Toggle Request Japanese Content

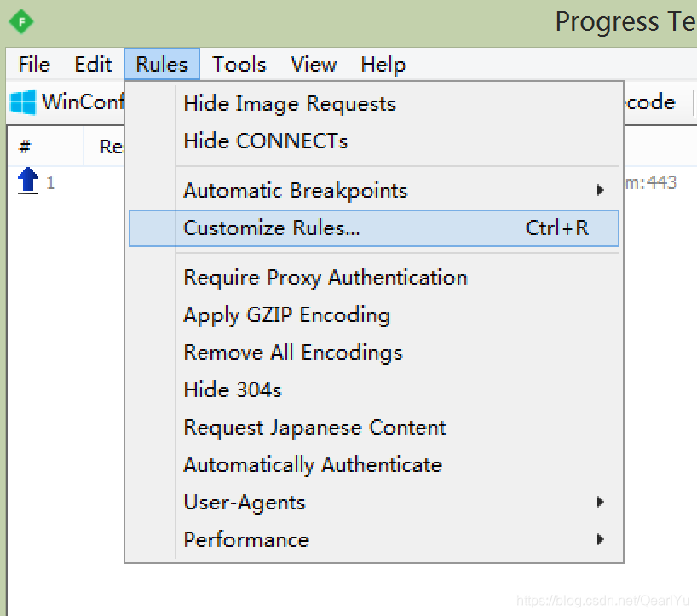[374, 427]
